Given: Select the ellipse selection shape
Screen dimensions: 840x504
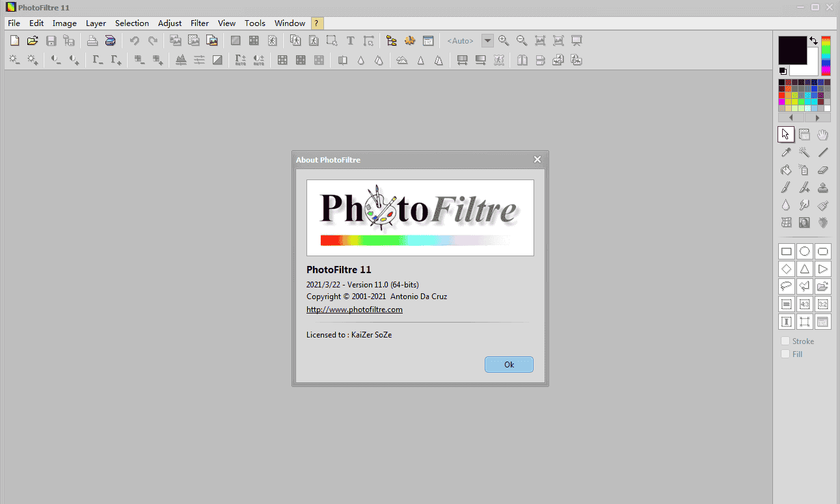Looking at the screenshot, I should [804, 250].
